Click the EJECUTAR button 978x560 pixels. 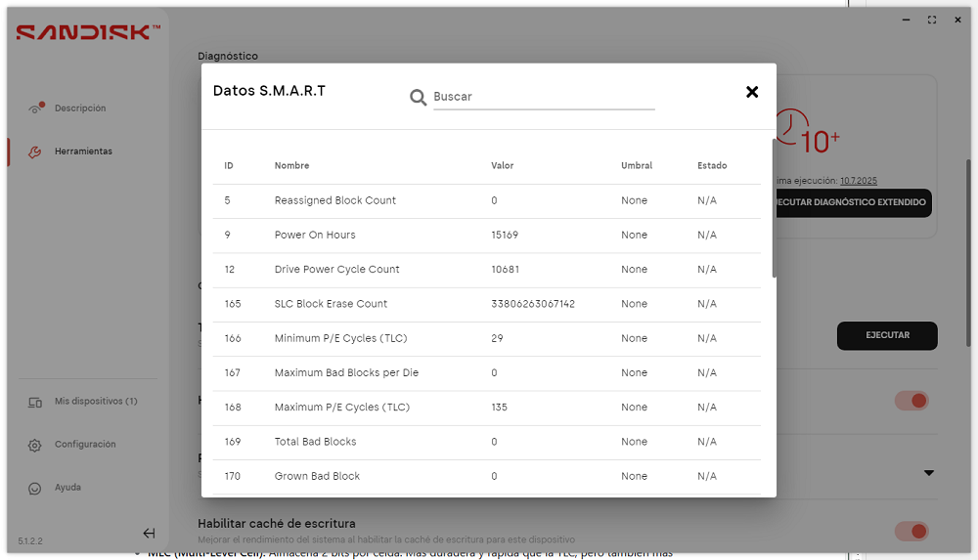(887, 335)
